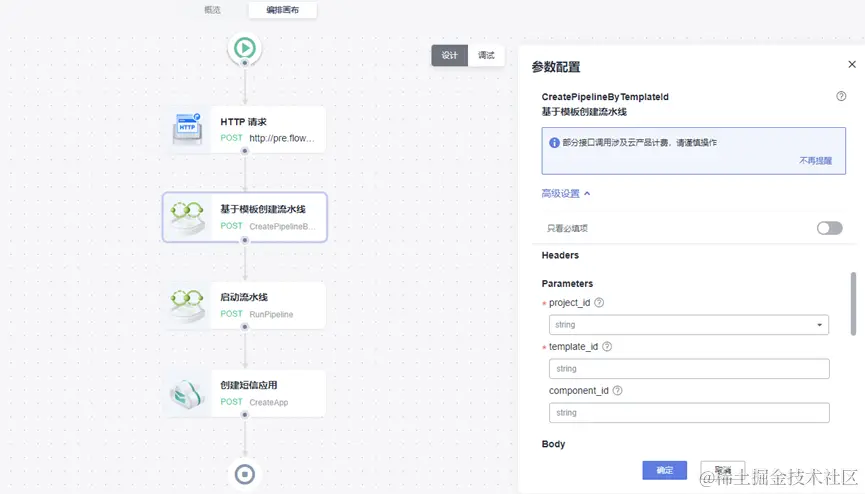Close the 参数配置 panel
Viewport: 865px width, 494px height.
[x=852, y=65]
